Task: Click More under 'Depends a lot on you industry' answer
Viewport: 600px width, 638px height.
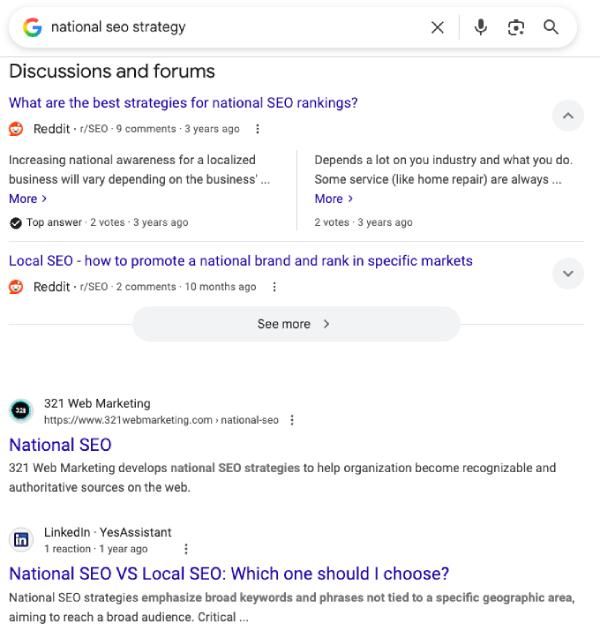Action: (x=334, y=199)
